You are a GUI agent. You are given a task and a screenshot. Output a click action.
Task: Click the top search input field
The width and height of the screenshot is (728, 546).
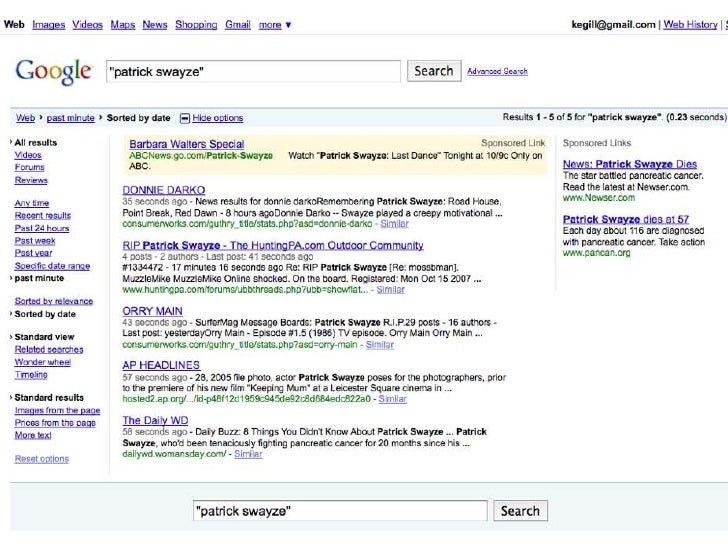(253, 72)
